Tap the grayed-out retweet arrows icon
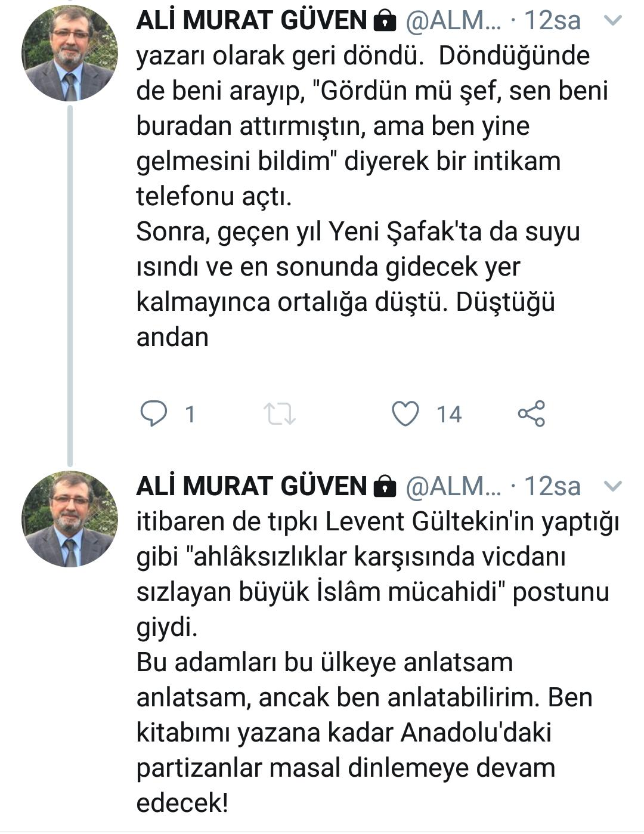644x834 pixels. (280, 413)
